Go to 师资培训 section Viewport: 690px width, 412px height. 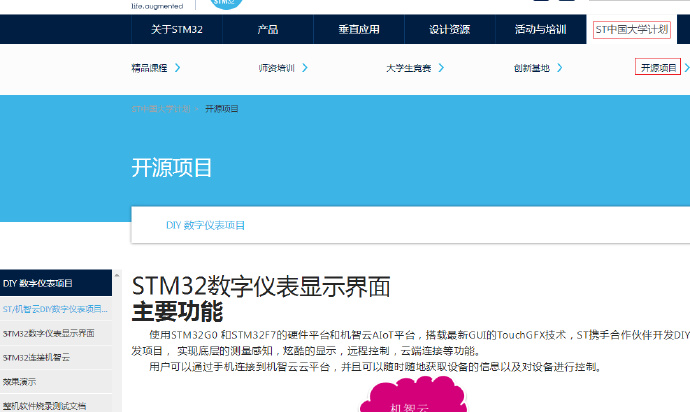pyautogui.click(x=276, y=68)
